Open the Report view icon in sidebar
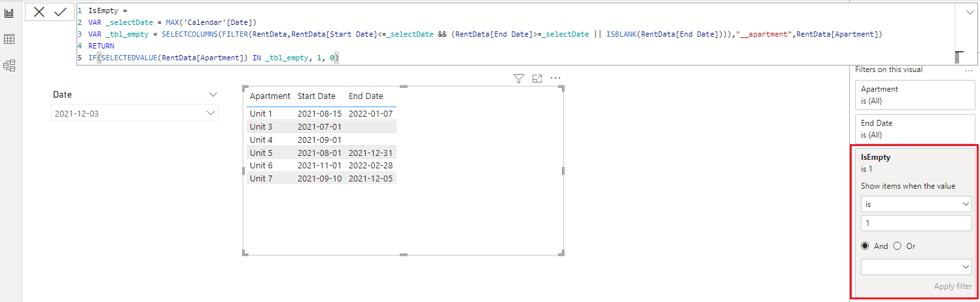The height and width of the screenshot is (302, 980). click(9, 13)
